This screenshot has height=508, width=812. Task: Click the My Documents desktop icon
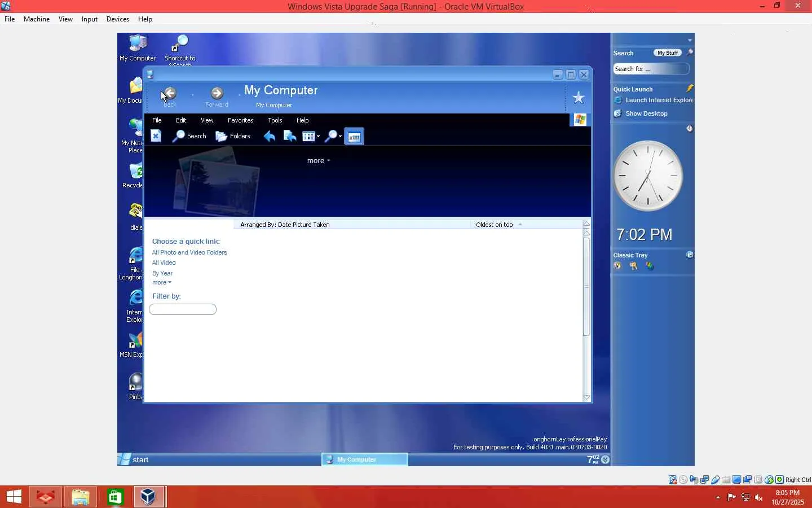click(131, 90)
